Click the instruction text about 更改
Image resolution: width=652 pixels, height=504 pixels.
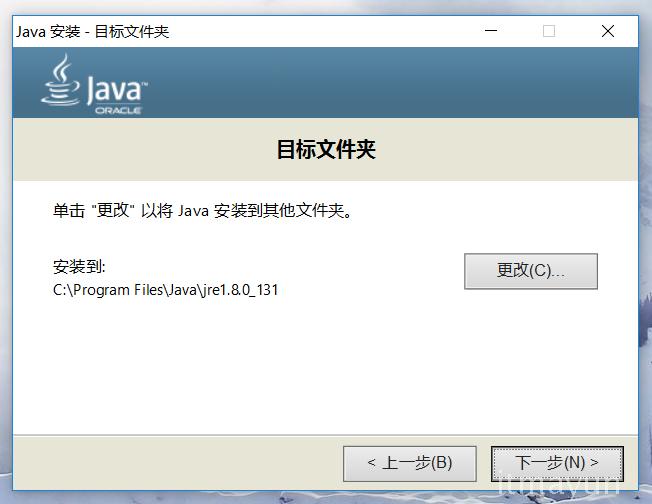[x=203, y=211]
